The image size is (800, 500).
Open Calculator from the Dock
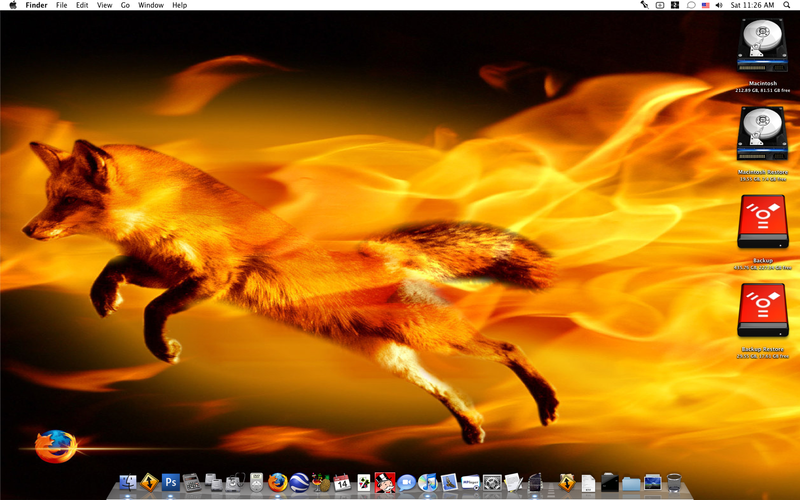coord(192,482)
